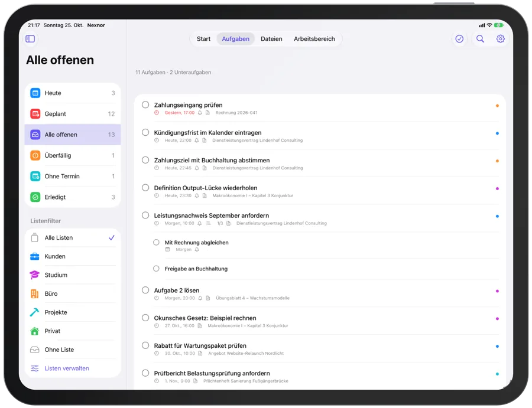The image size is (532, 408).
Task: Click due time 'Heute, 22:45'
Action: 178,168
